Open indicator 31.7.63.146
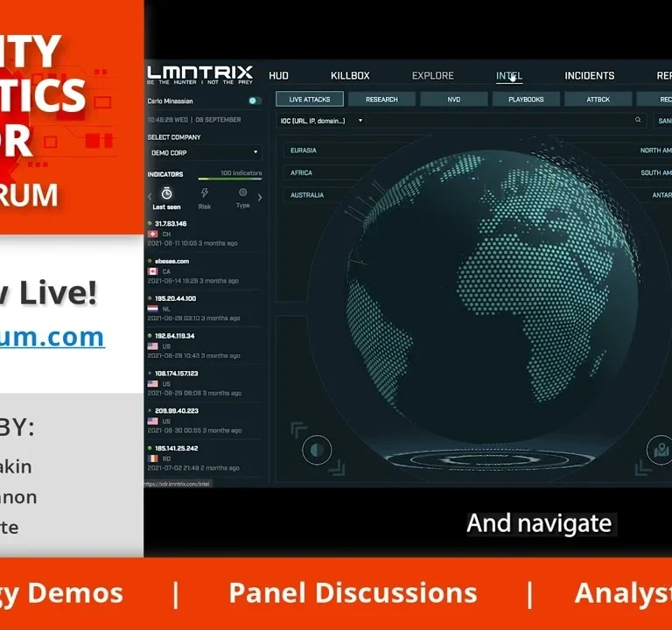 pos(171,224)
